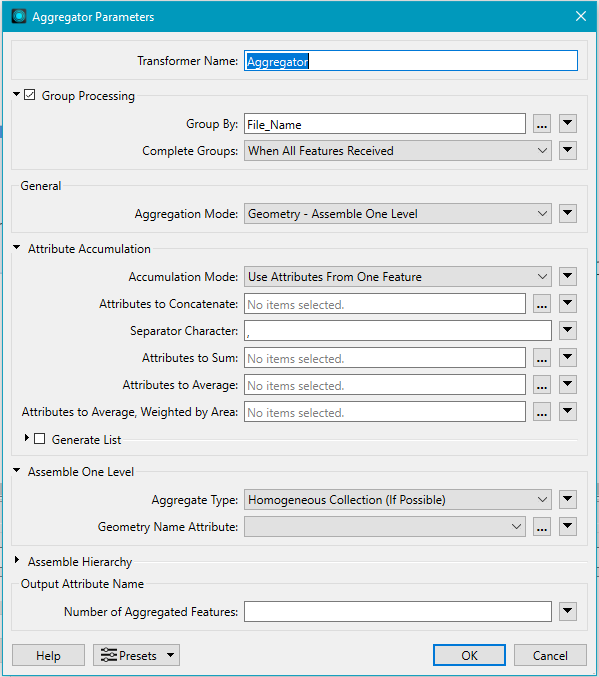Click the OK button
This screenshot has height=677, width=599.
(x=469, y=655)
